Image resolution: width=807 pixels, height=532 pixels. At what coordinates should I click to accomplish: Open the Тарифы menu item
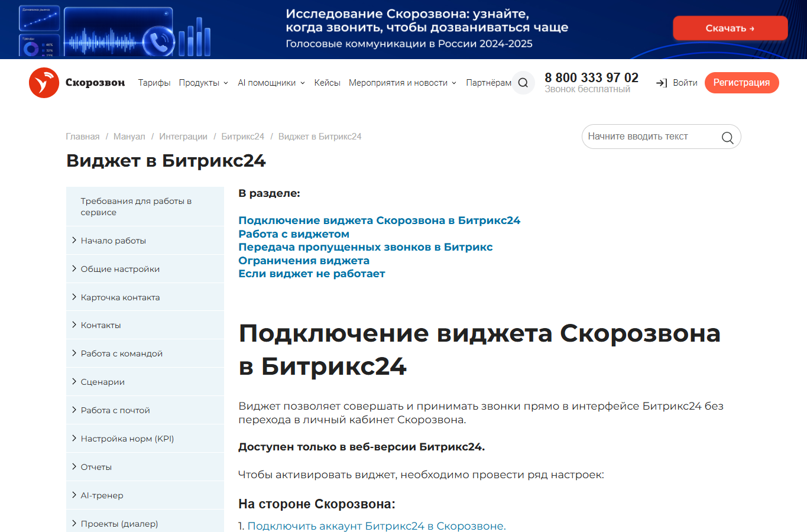pos(154,83)
